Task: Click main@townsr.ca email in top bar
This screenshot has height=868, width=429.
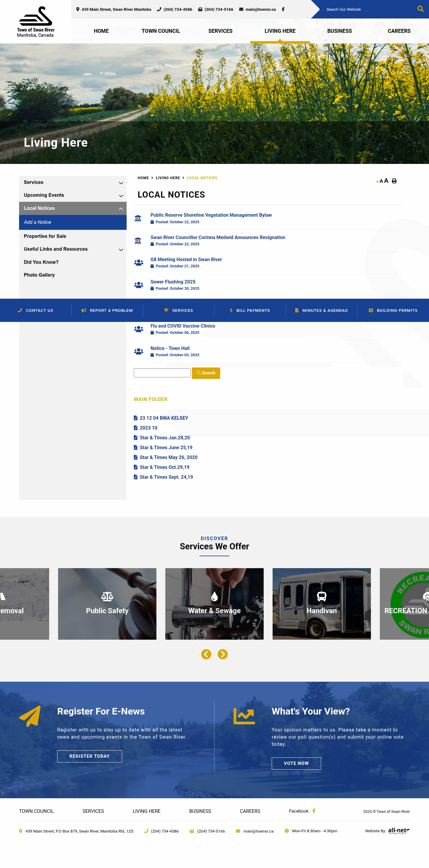Action: [x=260, y=10]
